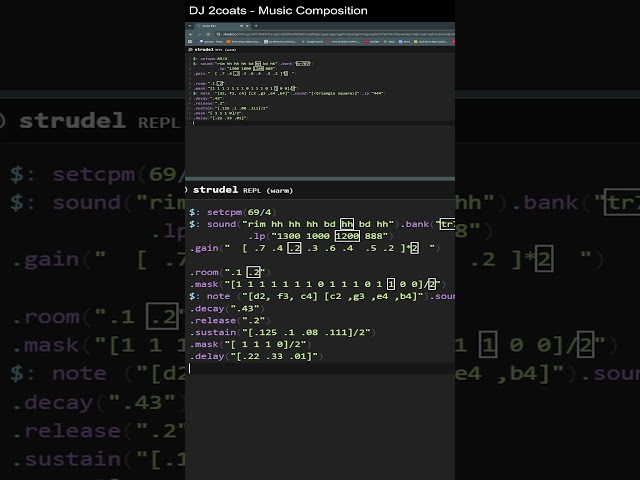Click the .bank( call on sound line
This screenshot has height=480, width=640.
click(x=417, y=224)
